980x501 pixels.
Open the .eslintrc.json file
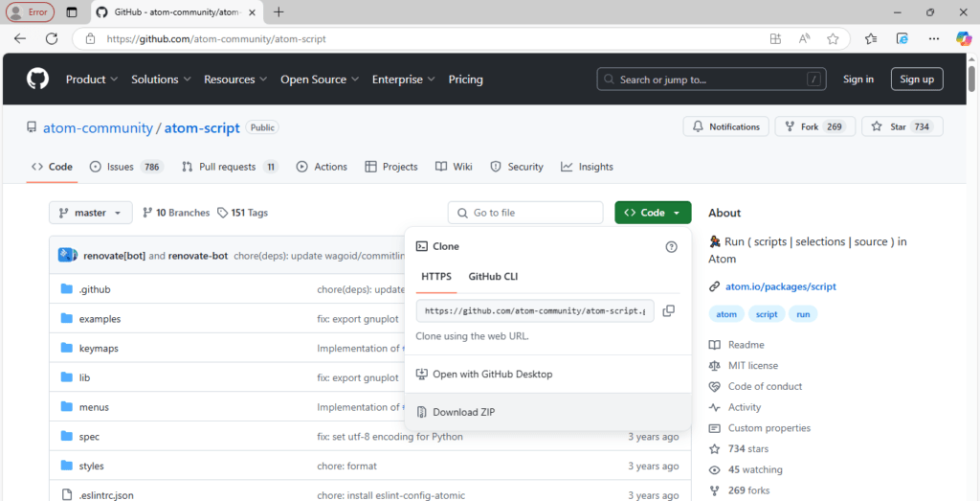(x=106, y=495)
